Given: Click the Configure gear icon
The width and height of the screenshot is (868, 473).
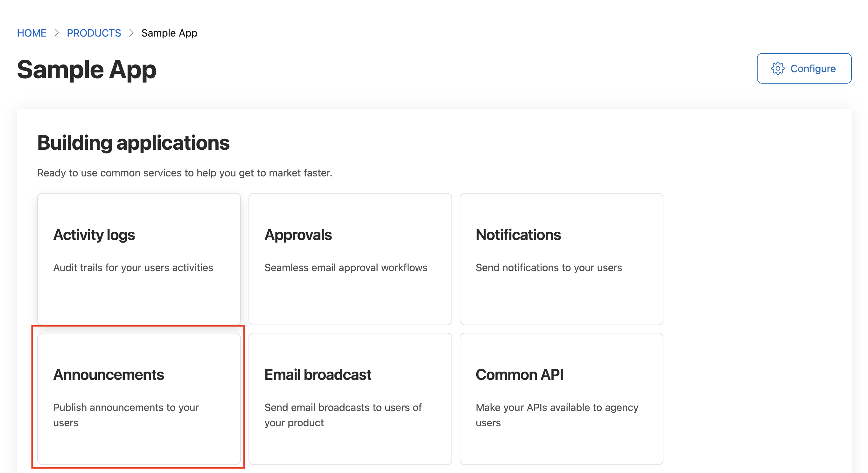Looking at the screenshot, I should tap(778, 68).
